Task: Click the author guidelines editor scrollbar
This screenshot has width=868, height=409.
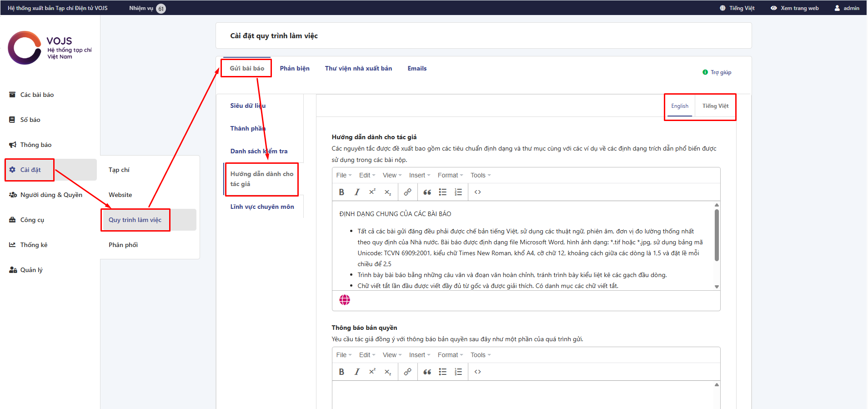Action: click(x=717, y=235)
